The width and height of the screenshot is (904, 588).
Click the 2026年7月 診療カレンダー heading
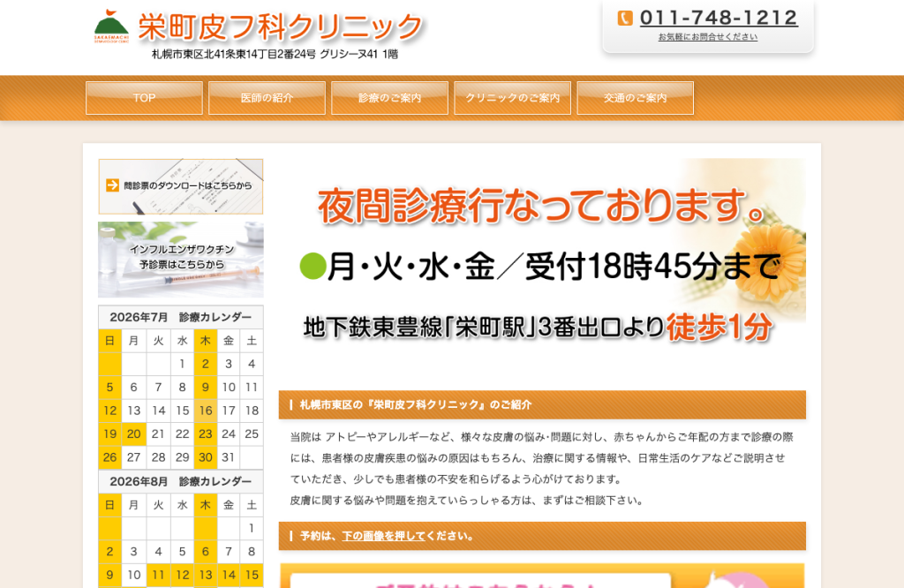pos(180,317)
